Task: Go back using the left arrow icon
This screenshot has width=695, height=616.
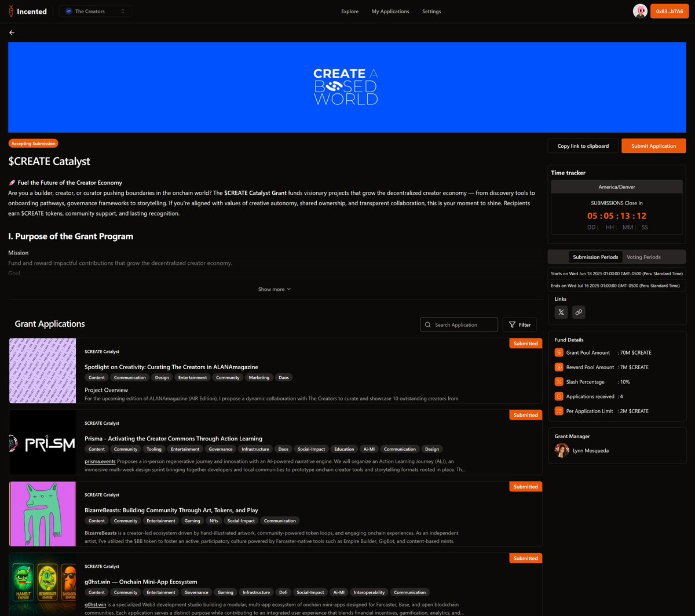Action: [12, 33]
